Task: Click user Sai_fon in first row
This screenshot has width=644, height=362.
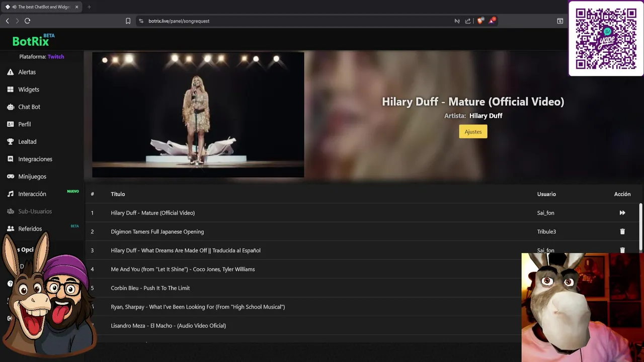Action: click(545, 213)
